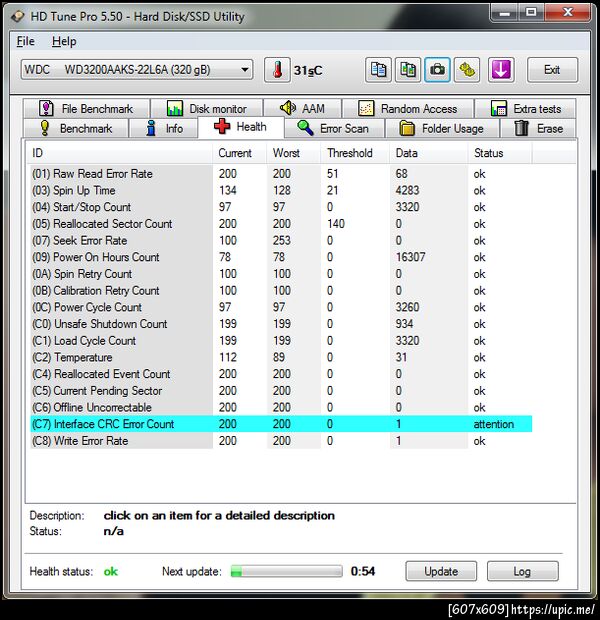Select the (C7) Interface CRC Error Count row
The width and height of the screenshot is (600, 620).
coord(281,424)
